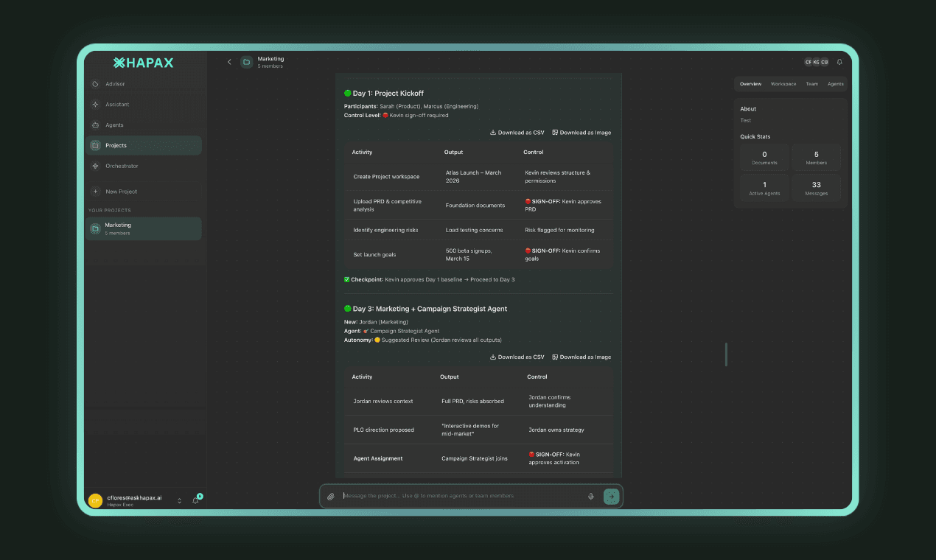This screenshot has width=936, height=560.
Task: Attach a file using the paperclip icon
Action: point(331,496)
